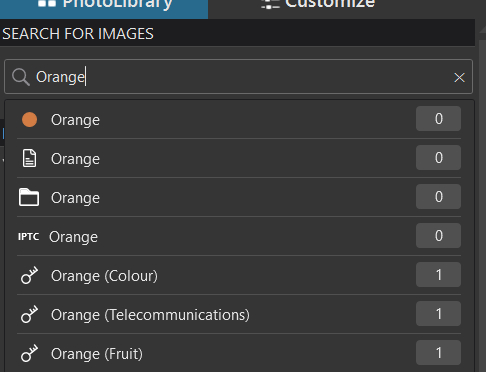This screenshot has width=486, height=372.
Task: Click the keyword key icon for Orange (Colour)
Action: click(x=29, y=275)
